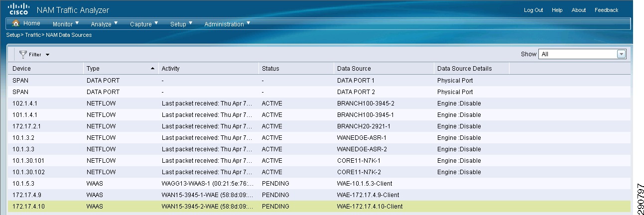Click BRANCH20-2921-1 data source cell
The image size is (644, 215).
tap(364, 126)
